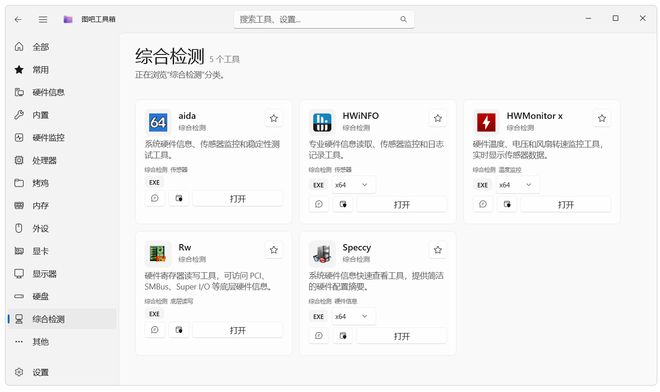Click the chat bubble icon on HWMonitor x card
This screenshot has height=392, width=660.
(483, 204)
